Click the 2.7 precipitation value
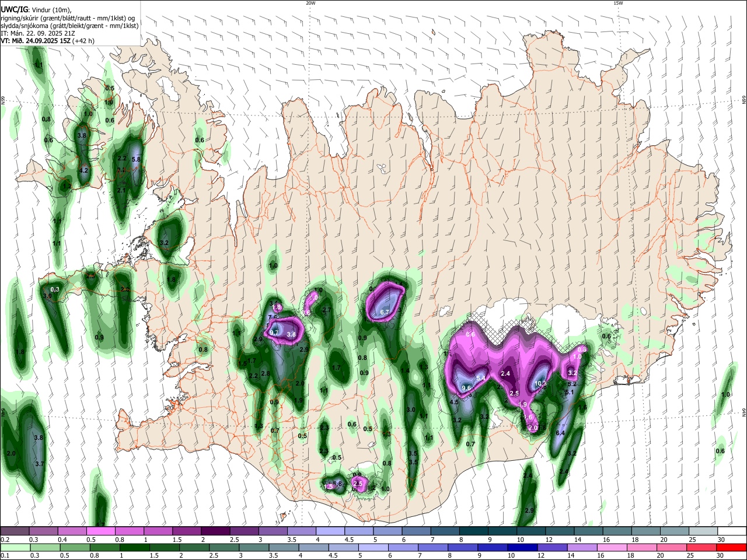 [327, 310]
